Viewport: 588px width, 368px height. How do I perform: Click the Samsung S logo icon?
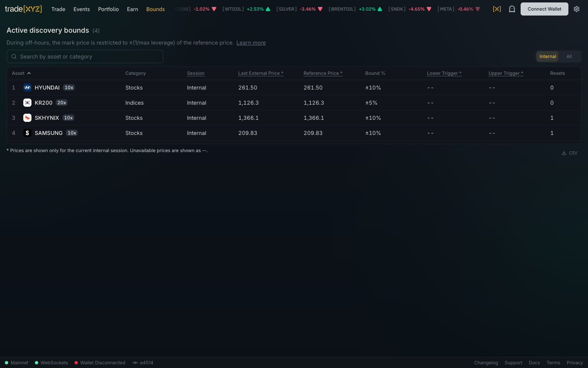point(27,133)
